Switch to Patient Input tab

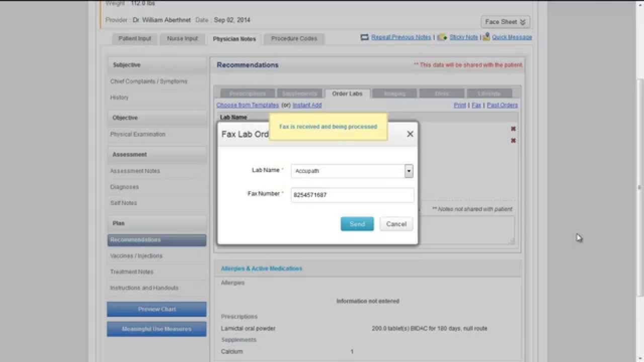[x=135, y=39]
